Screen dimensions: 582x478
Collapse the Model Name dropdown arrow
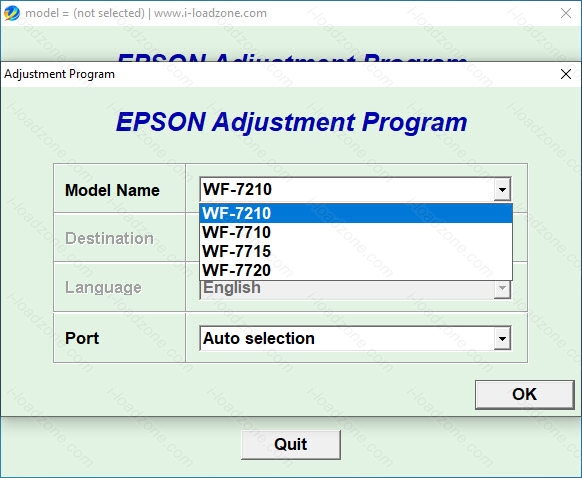[502, 190]
